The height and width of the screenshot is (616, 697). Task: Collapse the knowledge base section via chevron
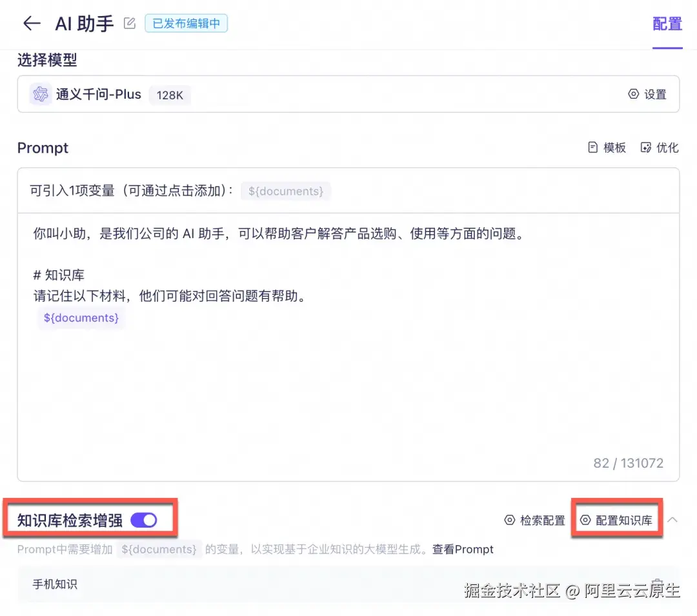[x=672, y=520]
